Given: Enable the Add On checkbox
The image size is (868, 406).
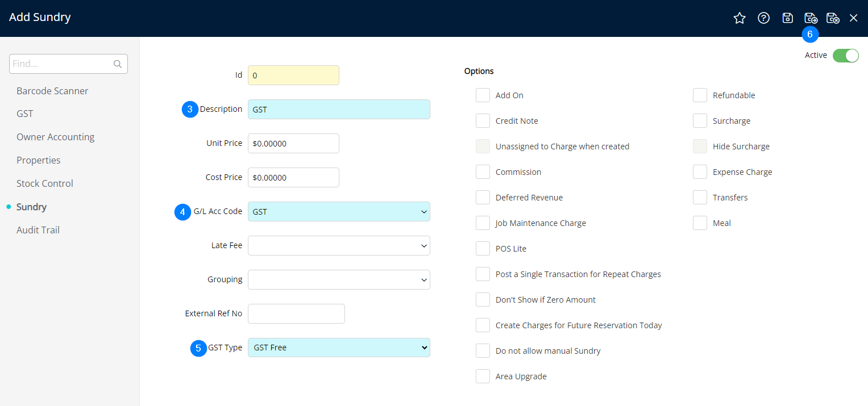Looking at the screenshot, I should click(x=483, y=95).
